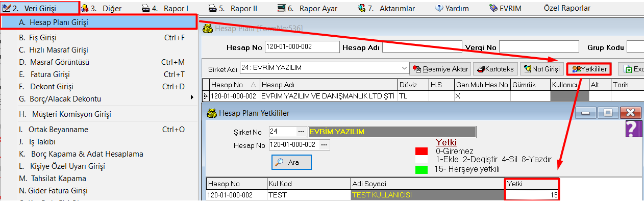Click the Adi Soyadi column header
Screen dimensions: 644x202
(427, 184)
